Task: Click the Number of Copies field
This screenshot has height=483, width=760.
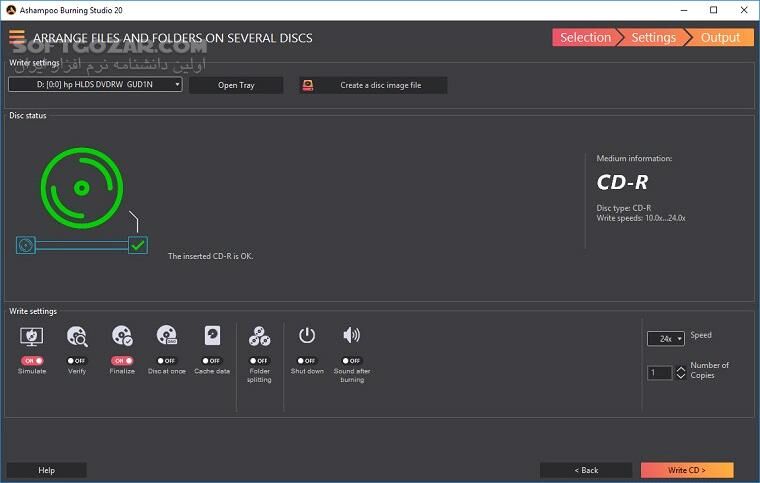Action: click(659, 373)
